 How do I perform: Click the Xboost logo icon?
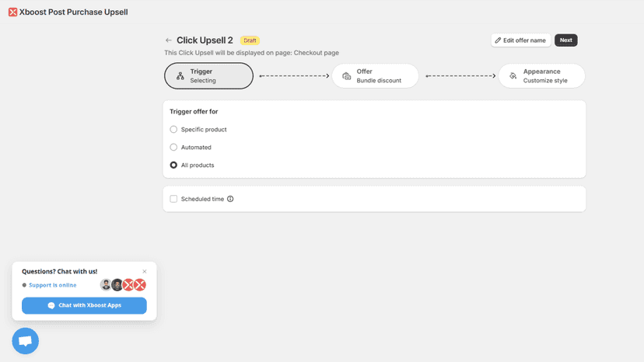click(x=12, y=12)
